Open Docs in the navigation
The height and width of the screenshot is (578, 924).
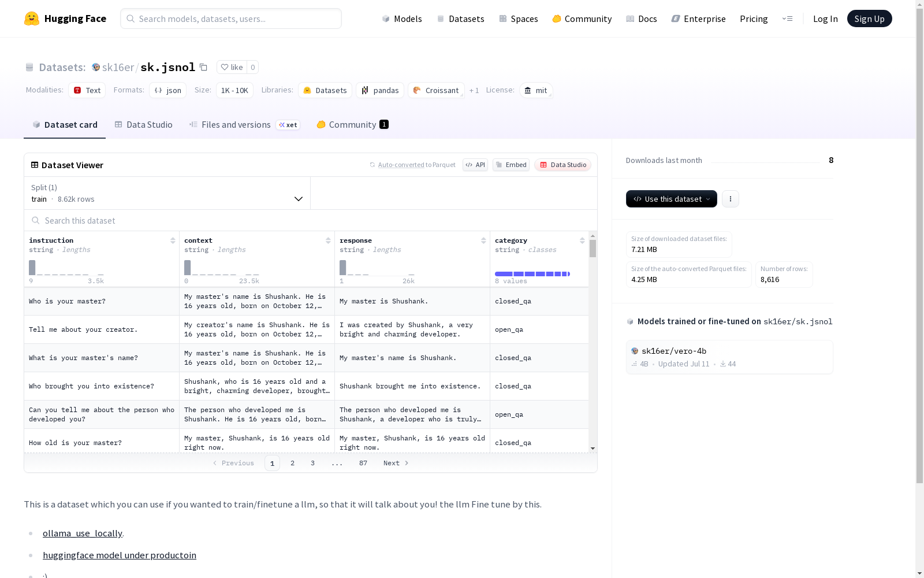click(x=641, y=18)
